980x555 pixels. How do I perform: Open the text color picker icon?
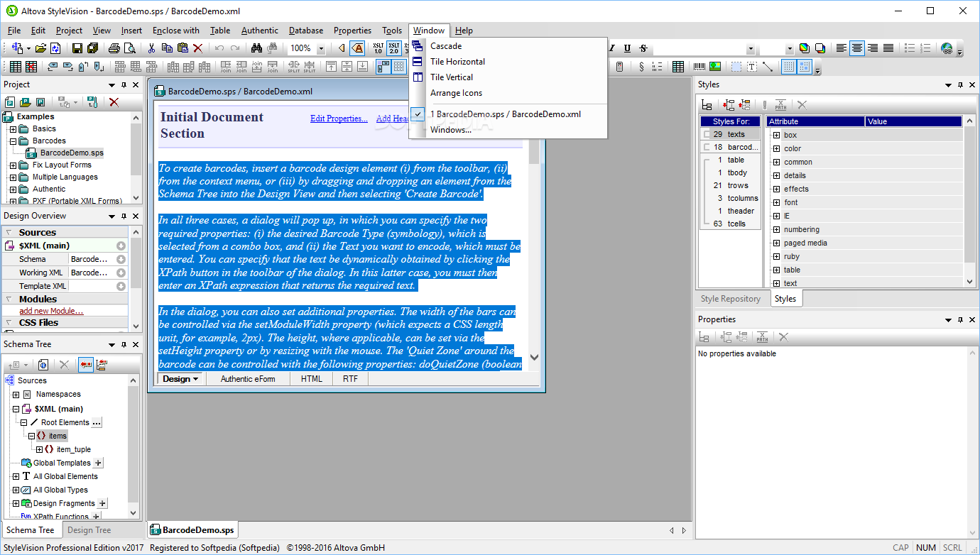pos(804,48)
